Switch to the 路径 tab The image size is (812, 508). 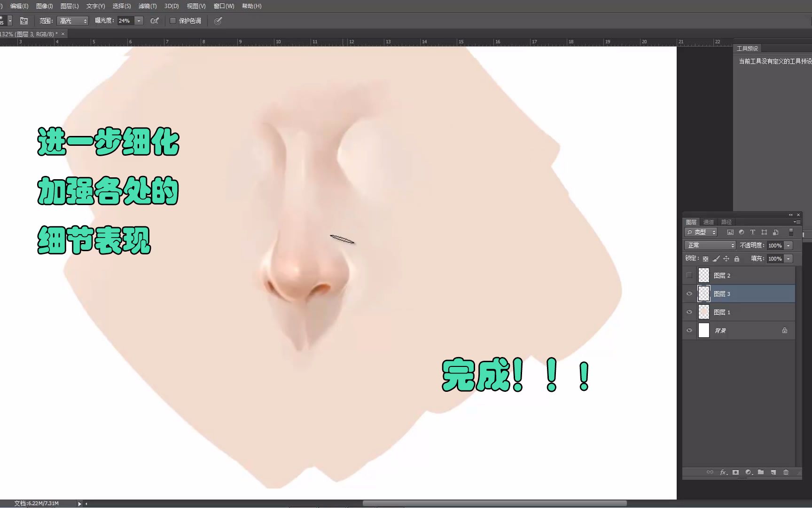(726, 222)
